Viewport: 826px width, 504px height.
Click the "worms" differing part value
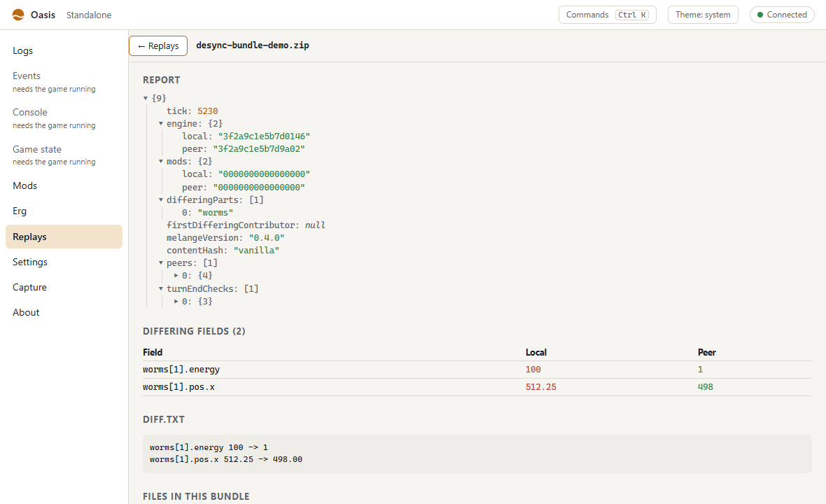click(x=215, y=213)
